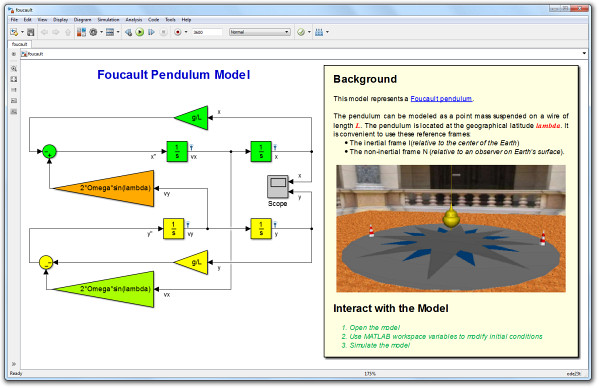Open the Code menu
The width and height of the screenshot is (600, 388).
[x=153, y=20]
